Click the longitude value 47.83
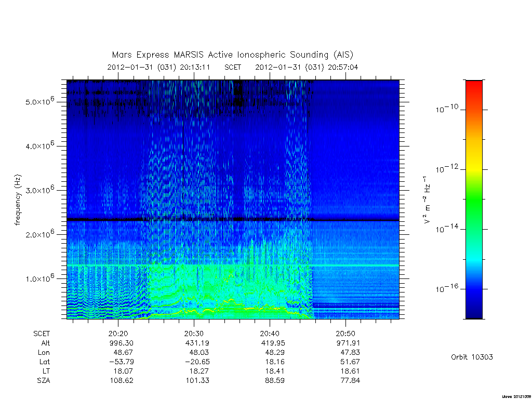This screenshot has height=399, width=532. pyautogui.click(x=350, y=353)
